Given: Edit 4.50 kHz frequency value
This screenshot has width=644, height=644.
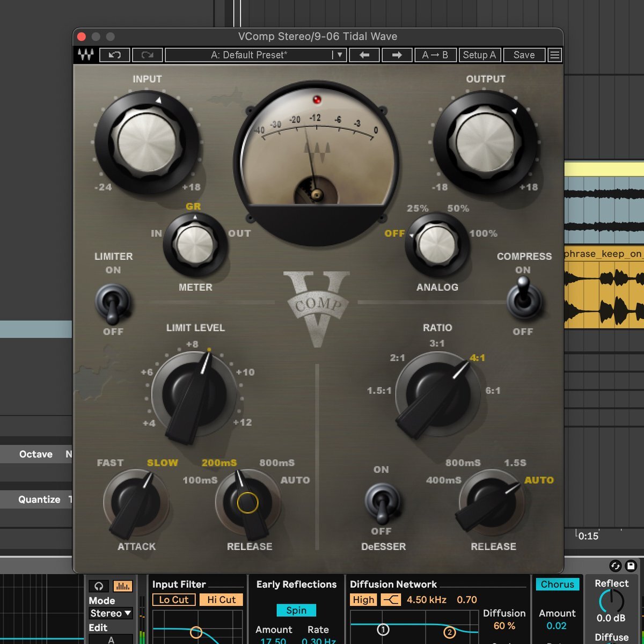Looking at the screenshot, I should (x=426, y=600).
